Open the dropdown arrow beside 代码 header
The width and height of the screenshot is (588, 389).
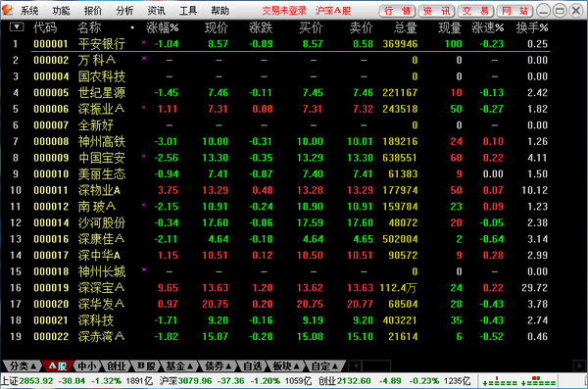click(x=17, y=27)
